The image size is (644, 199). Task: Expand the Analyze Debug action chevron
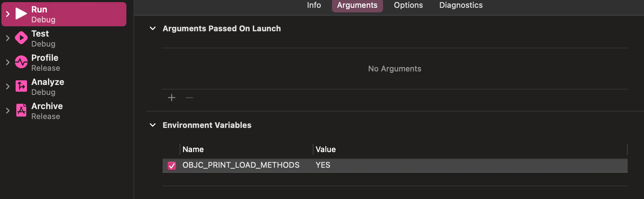tap(8, 86)
